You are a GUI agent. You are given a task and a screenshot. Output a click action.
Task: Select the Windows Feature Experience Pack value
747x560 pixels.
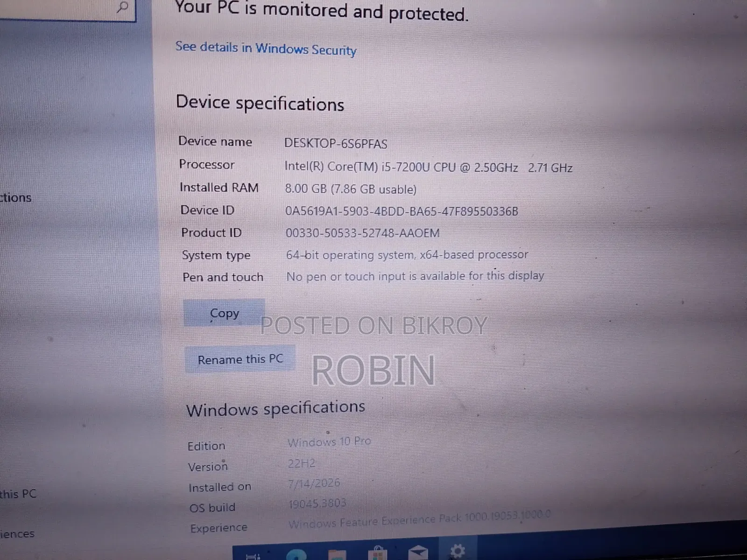coord(419,519)
